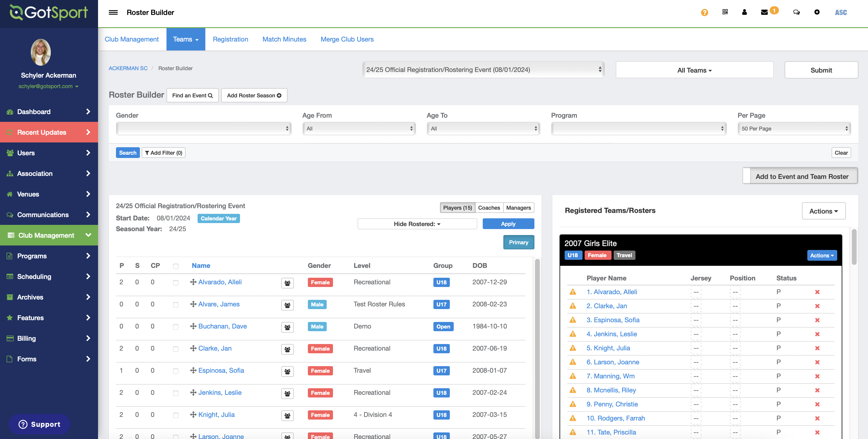Click the GotSport logo
This screenshot has height=439, width=868.
click(x=49, y=13)
